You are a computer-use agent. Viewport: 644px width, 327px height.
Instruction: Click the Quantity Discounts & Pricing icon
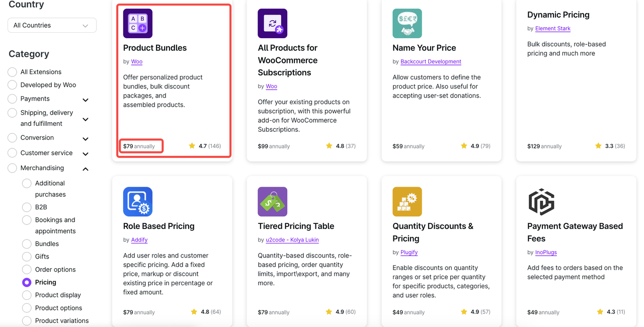(407, 201)
